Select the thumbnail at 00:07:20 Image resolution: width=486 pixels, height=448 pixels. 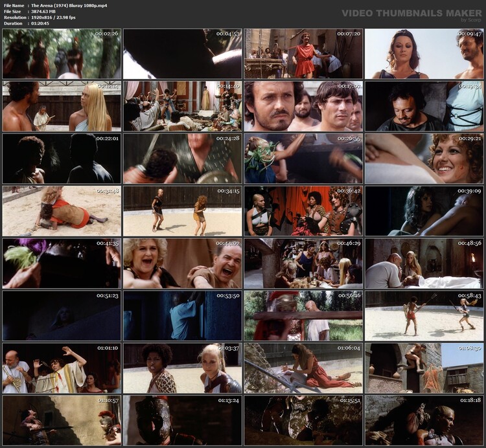[x=303, y=54]
